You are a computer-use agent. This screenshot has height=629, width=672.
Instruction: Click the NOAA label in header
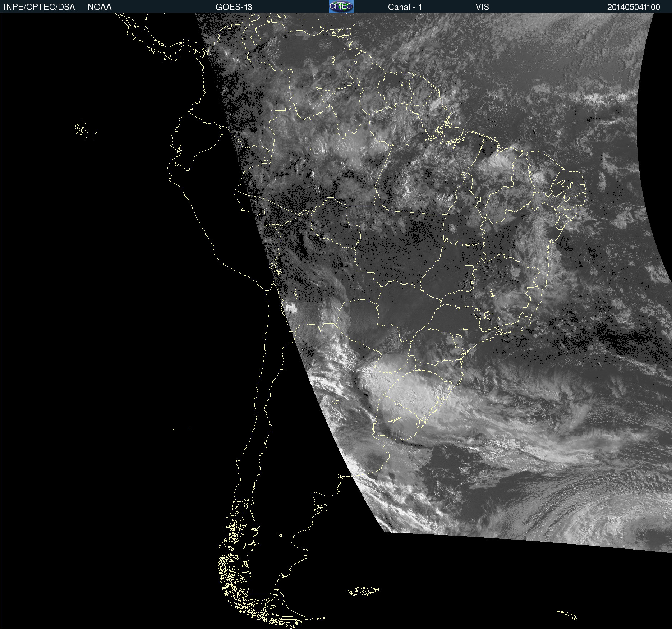click(100, 7)
